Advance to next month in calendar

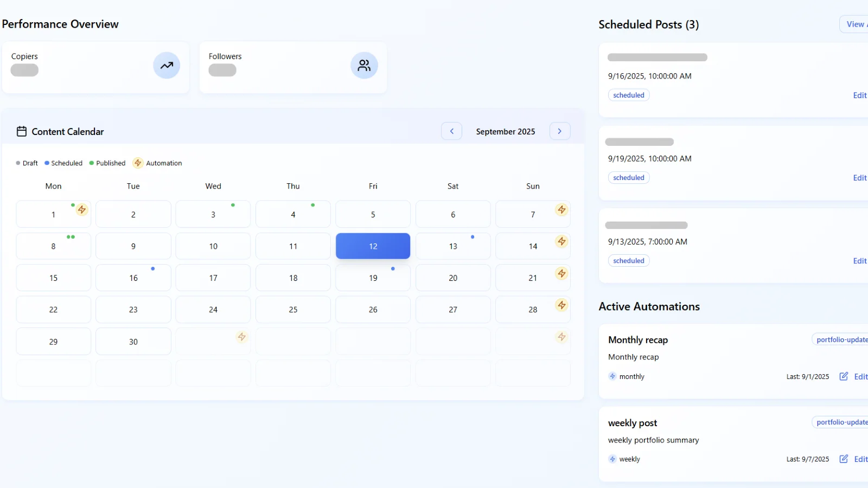(x=560, y=131)
